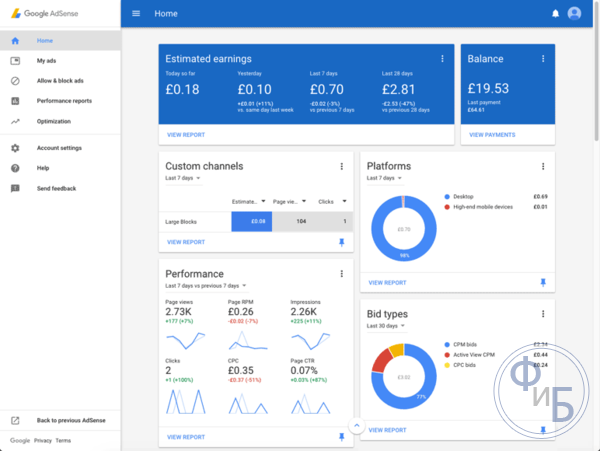Click the Bid types donut chart
The width and height of the screenshot is (600, 451).
click(x=404, y=376)
